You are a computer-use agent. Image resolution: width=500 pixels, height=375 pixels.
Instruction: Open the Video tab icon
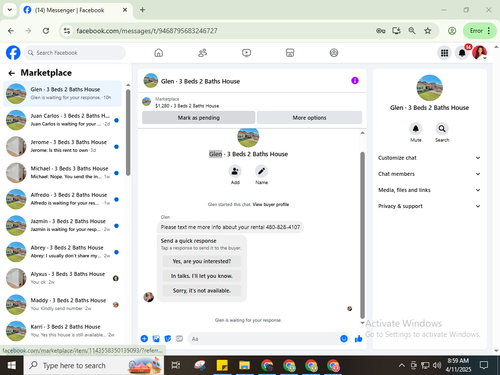tap(246, 53)
